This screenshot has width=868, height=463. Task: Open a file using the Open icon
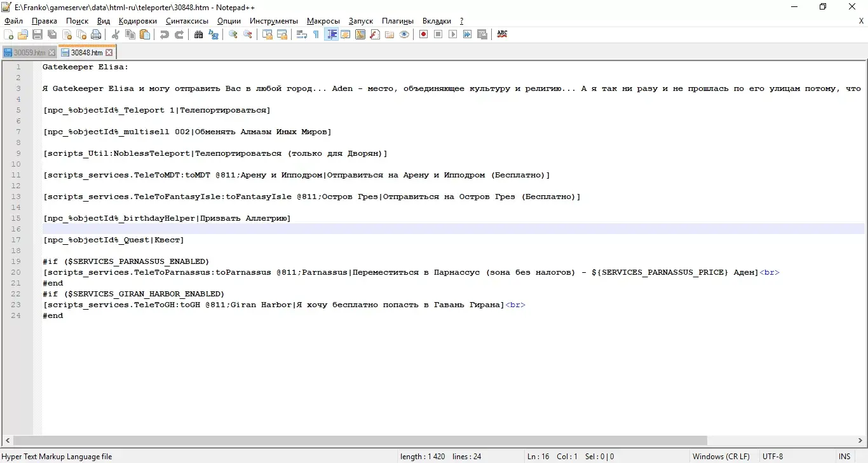pos(23,34)
